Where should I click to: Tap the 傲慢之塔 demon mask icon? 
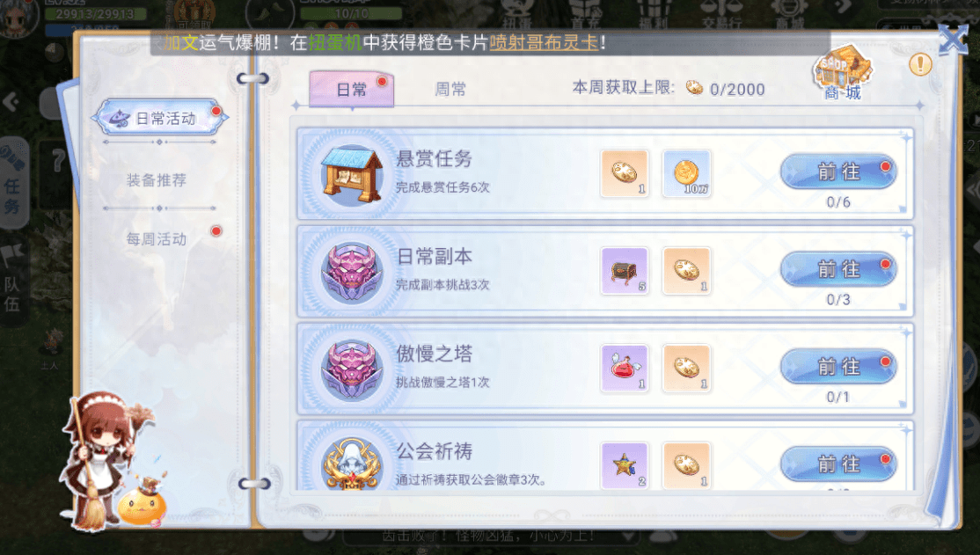tap(351, 370)
